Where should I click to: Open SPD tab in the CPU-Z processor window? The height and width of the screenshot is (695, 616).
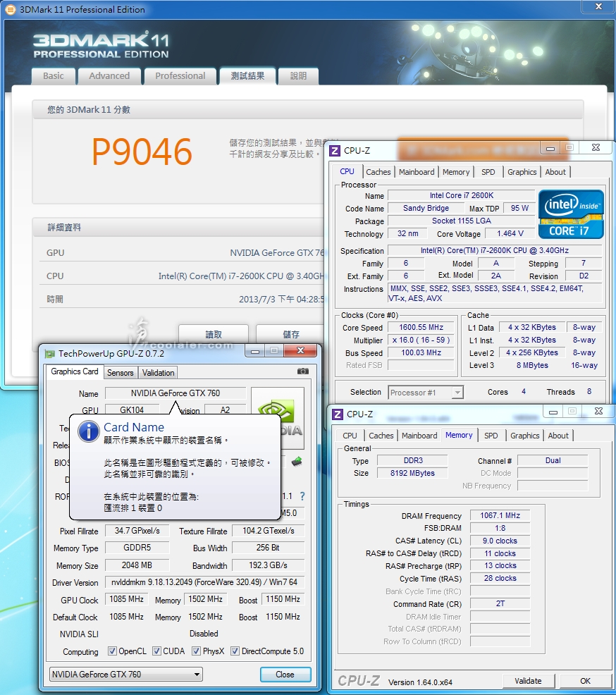coord(488,172)
